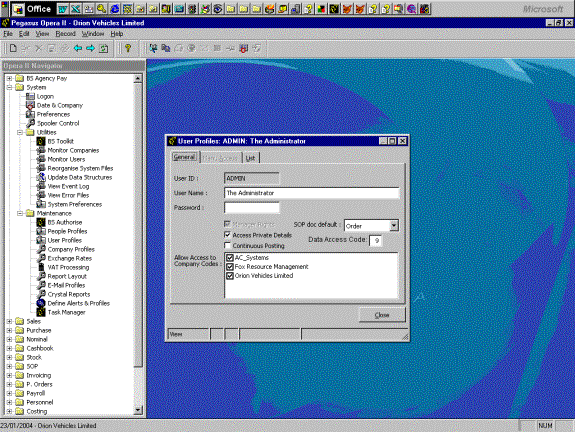Click the People Profiles icon
The image size is (575, 432).
41,231
